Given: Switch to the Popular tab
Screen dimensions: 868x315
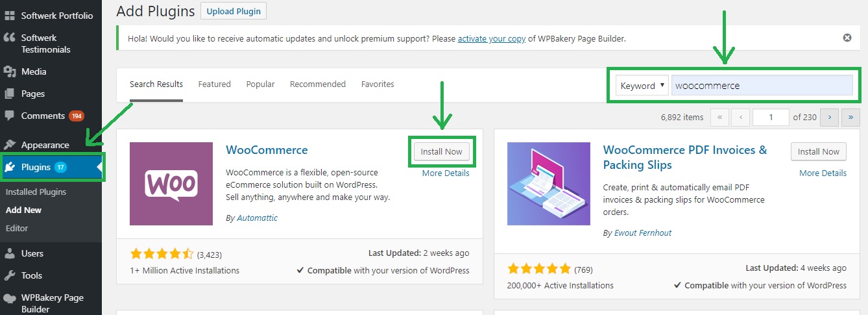Looking at the screenshot, I should pos(260,84).
